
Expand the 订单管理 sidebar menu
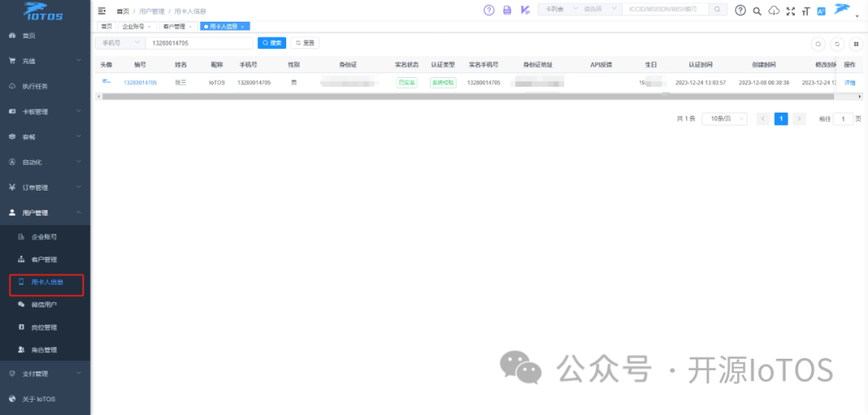(x=45, y=187)
